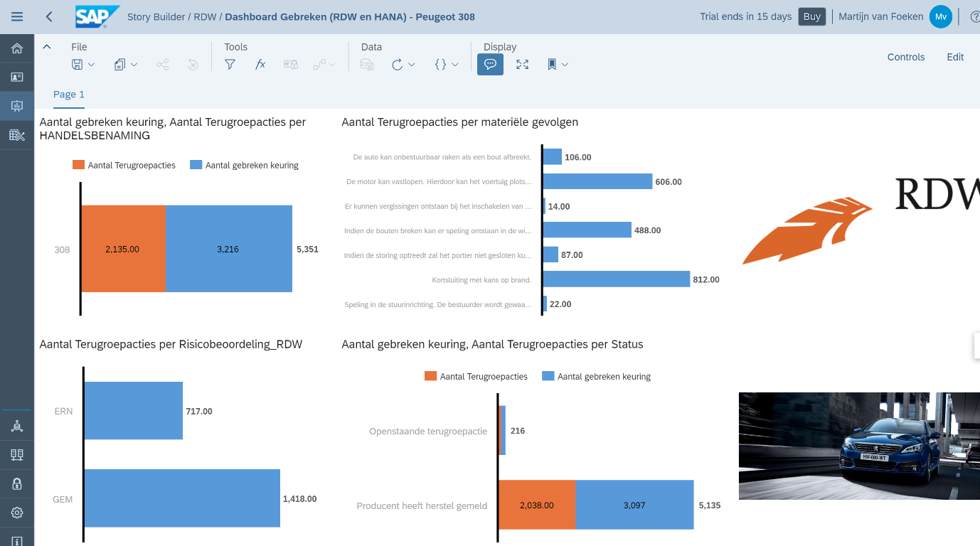
Task: Select the Kortsluiting met kans op brand bar
Action: click(x=617, y=279)
